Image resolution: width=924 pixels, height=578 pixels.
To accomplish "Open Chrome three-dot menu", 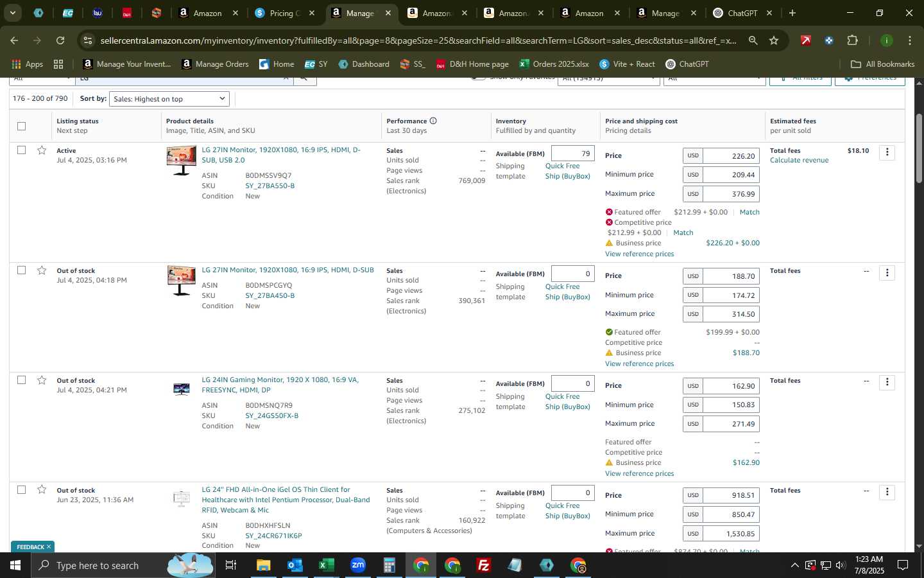I will [909, 40].
